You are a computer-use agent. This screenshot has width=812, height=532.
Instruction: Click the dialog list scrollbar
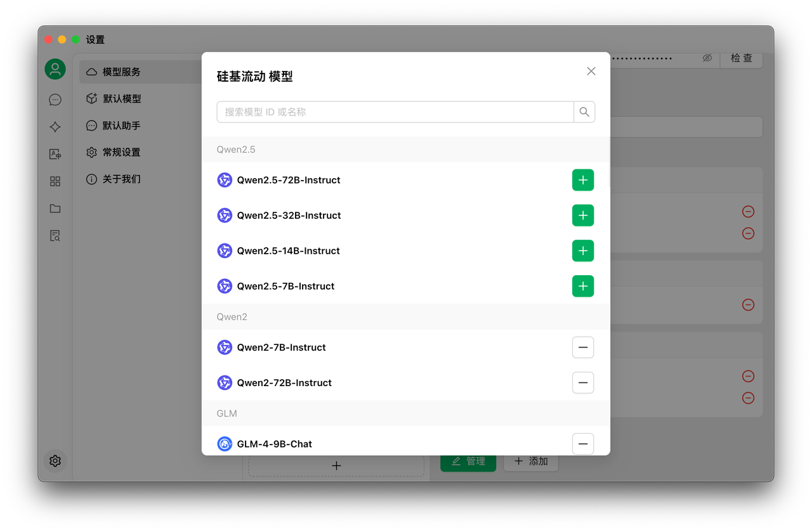click(608, 163)
